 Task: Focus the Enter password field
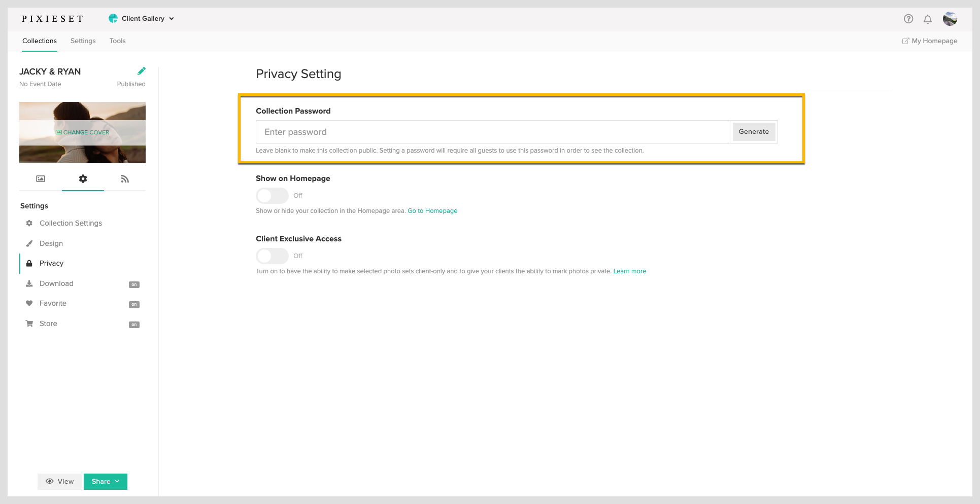[493, 132]
